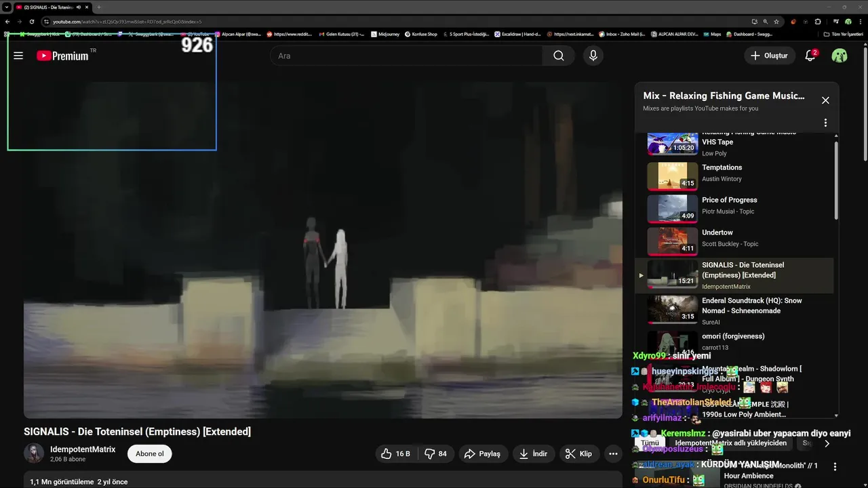The image size is (868, 488).
Task: Open the Mix playlist three-dot options
Action: pyautogui.click(x=825, y=123)
